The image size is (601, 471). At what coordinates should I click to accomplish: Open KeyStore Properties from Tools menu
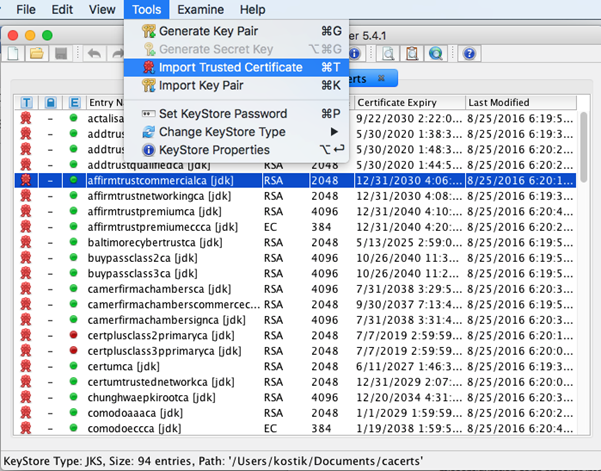click(x=236, y=150)
